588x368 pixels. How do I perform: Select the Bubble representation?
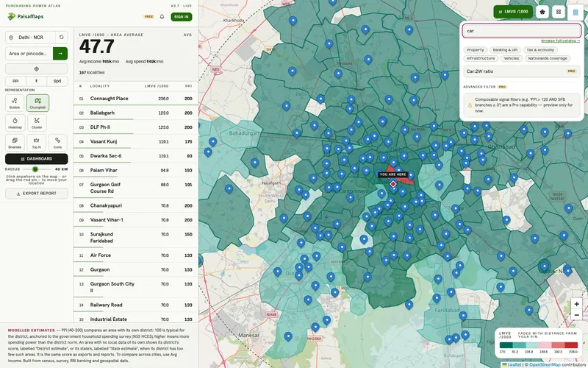pyautogui.click(x=15, y=103)
